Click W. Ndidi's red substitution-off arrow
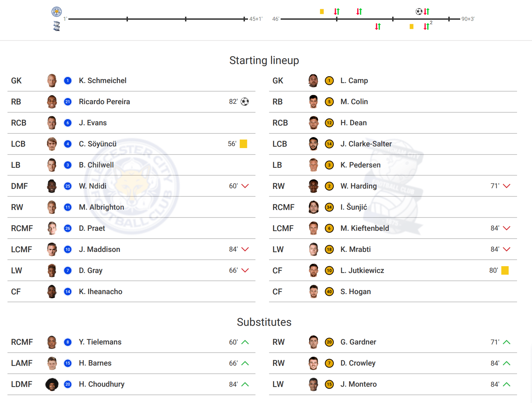532x403 pixels. point(245,186)
